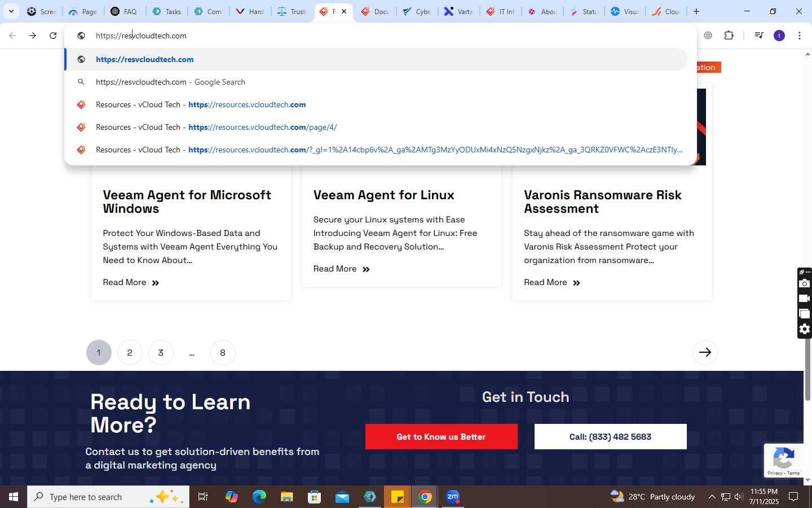Switch to the Visual tab

pyautogui.click(x=625, y=11)
